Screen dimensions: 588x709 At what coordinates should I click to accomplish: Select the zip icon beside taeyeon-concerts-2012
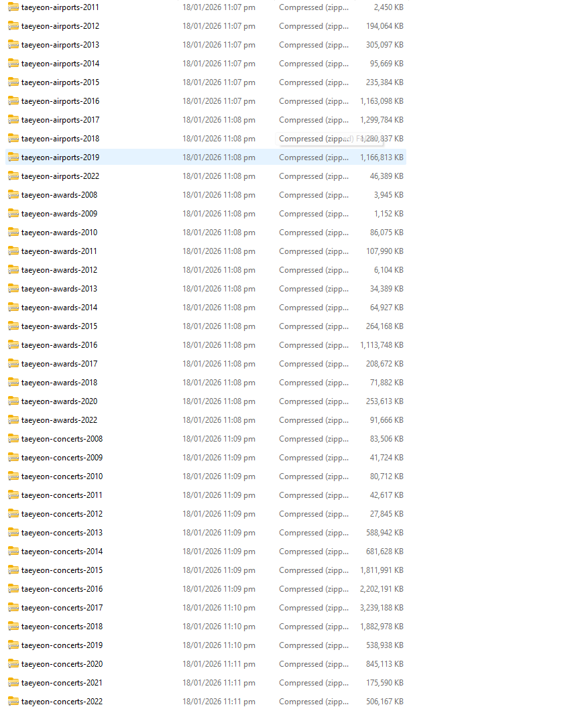13,514
